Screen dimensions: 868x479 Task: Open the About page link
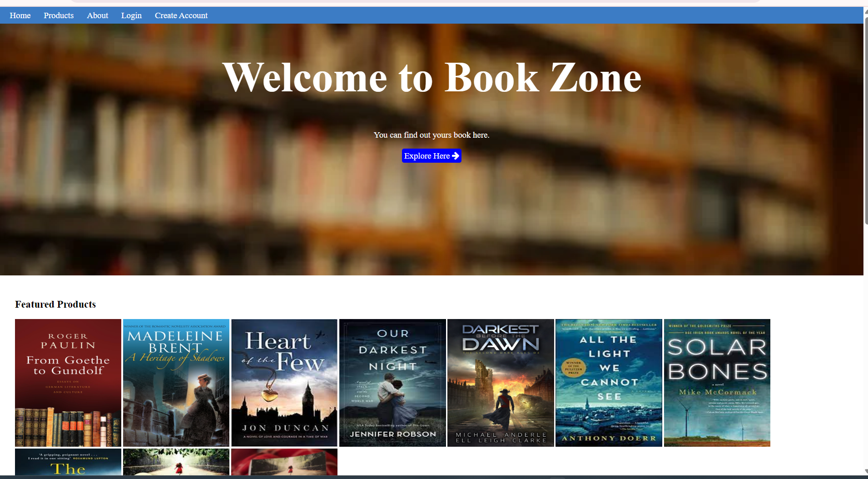click(x=97, y=15)
